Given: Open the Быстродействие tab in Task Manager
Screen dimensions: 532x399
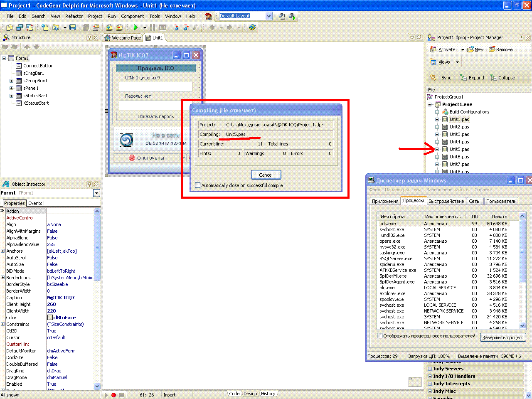Looking at the screenshot, I should 446,201.
